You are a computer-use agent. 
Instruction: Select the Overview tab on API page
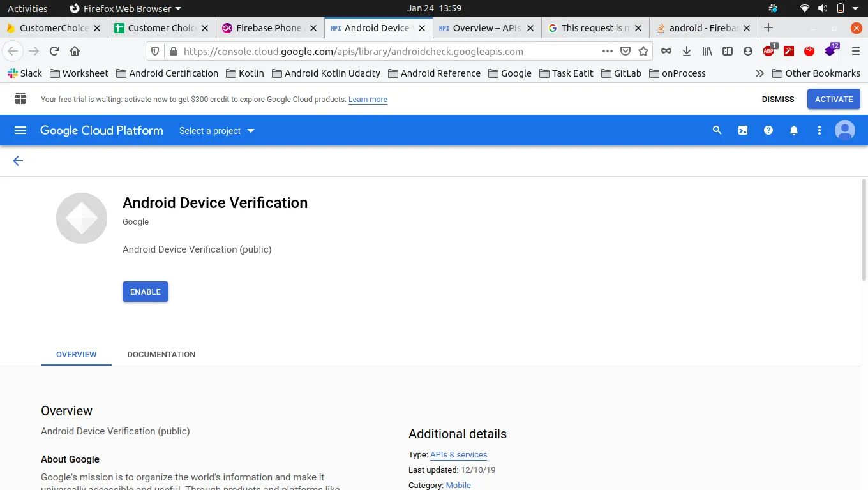[76, 354]
